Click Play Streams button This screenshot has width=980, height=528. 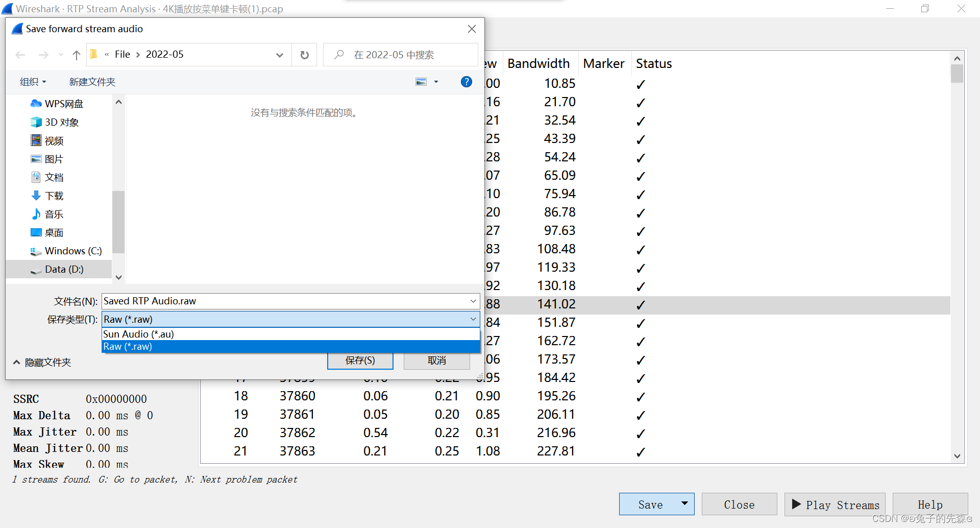coord(835,505)
